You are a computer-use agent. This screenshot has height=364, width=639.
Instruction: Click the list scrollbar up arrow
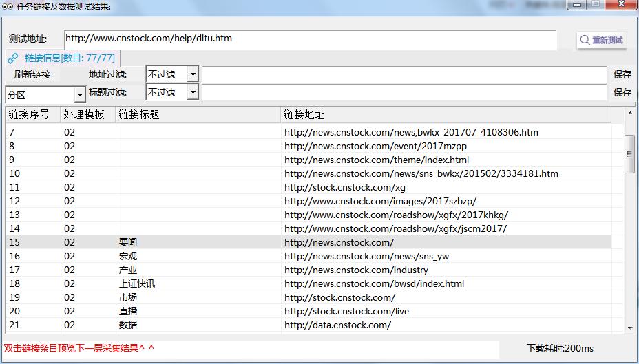(630, 113)
